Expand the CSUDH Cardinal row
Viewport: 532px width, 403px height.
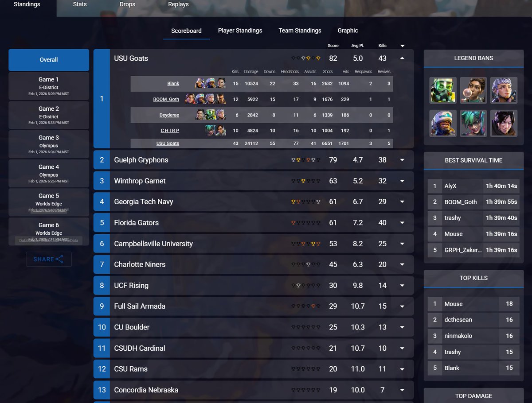[x=402, y=348]
